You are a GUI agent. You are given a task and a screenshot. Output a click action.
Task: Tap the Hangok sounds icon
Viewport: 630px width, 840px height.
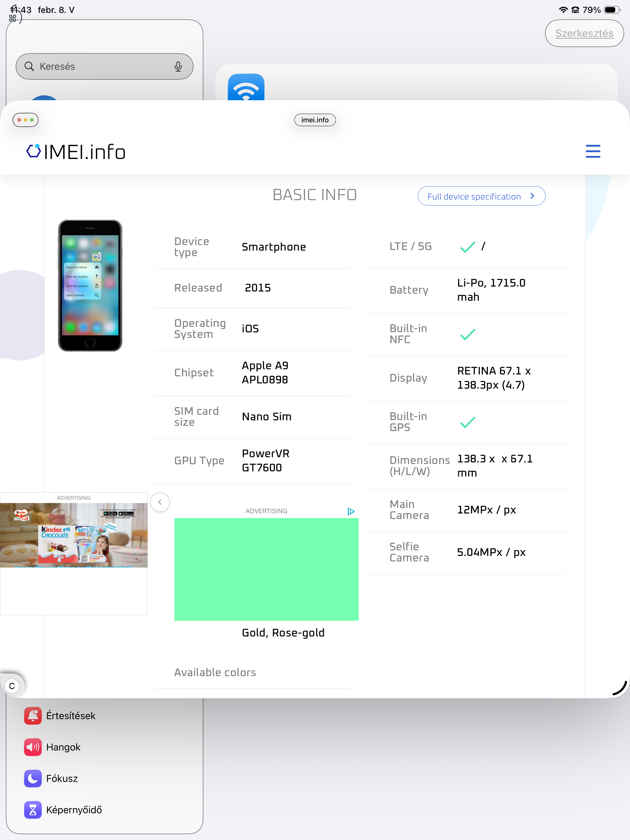point(33,747)
